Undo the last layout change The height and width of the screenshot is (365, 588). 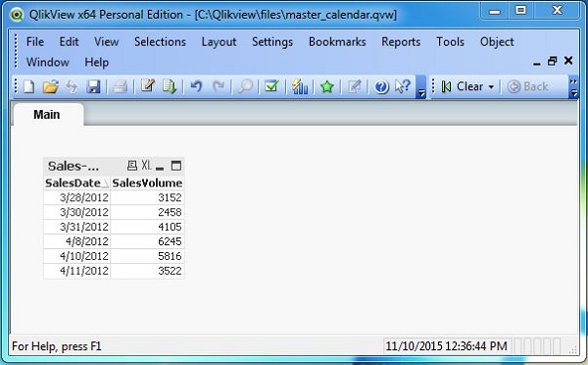click(196, 86)
